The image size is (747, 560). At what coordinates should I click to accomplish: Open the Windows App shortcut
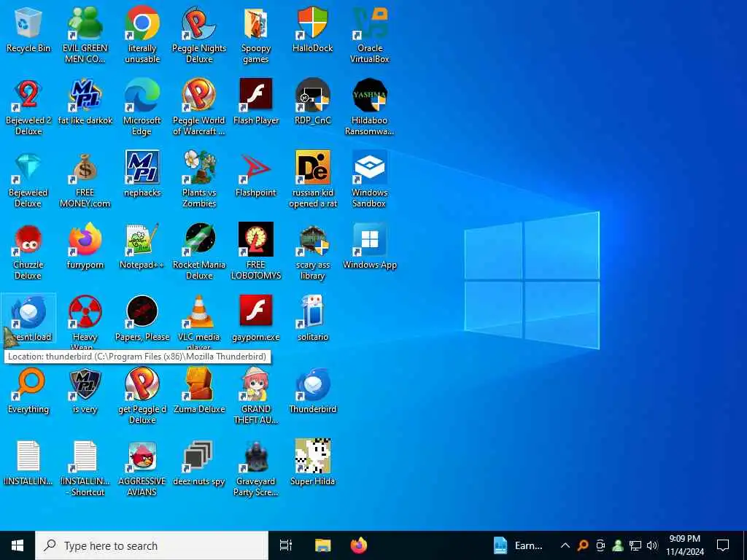coord(370,246)
